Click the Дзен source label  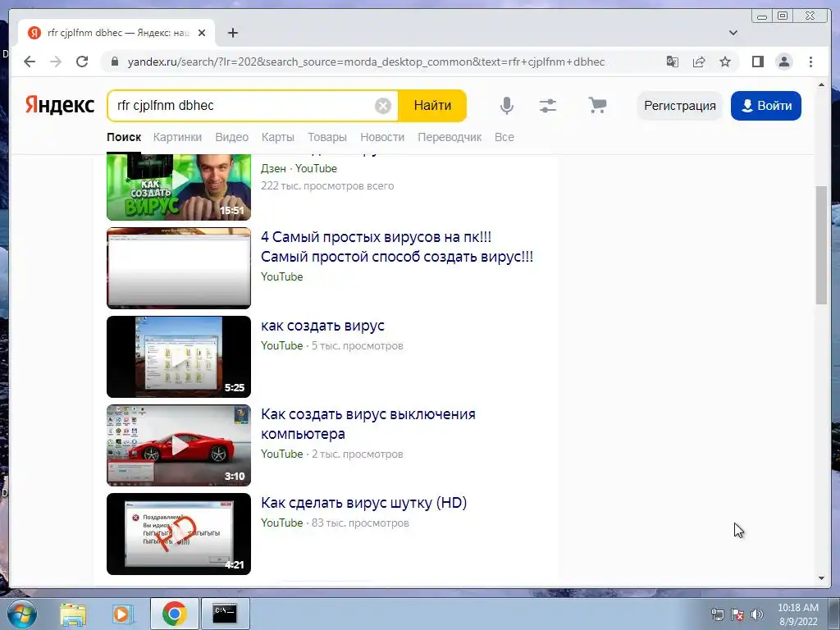click(273, 168)
